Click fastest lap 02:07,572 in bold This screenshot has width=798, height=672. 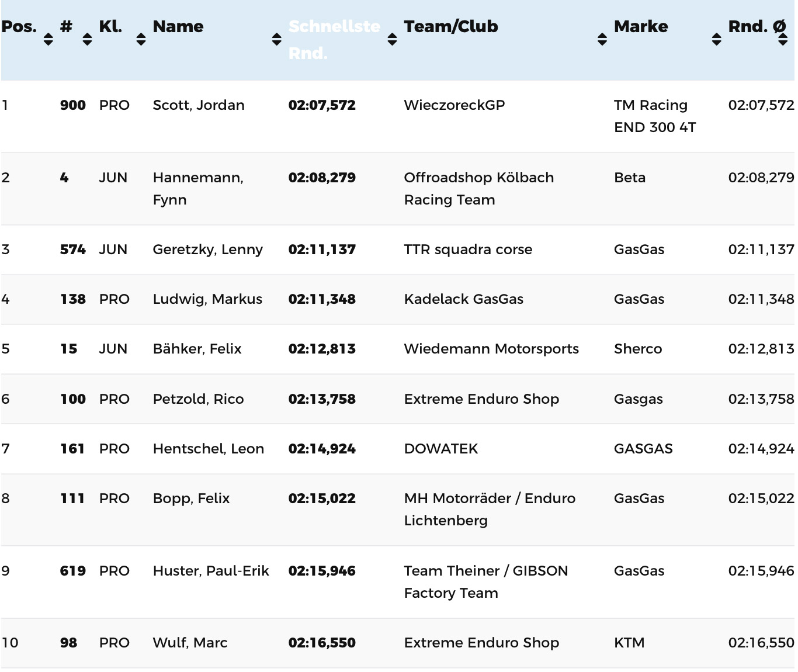click(x=322, y=105)
